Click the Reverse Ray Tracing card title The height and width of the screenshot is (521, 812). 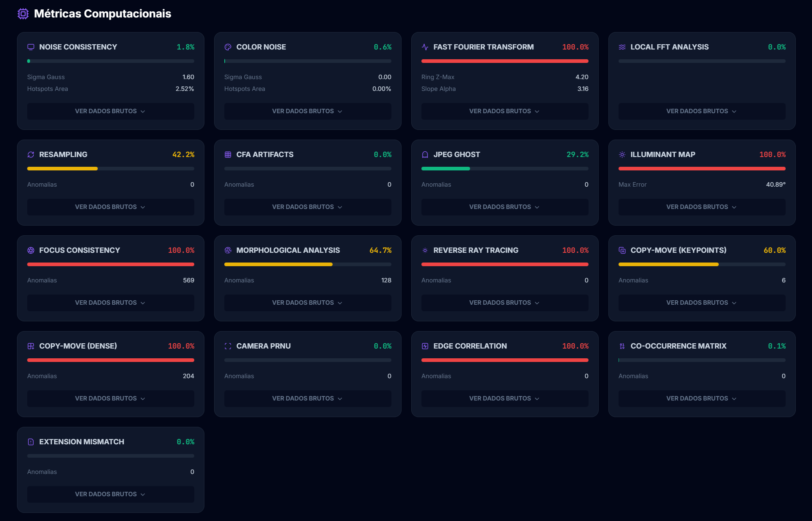tap(476, 250)
